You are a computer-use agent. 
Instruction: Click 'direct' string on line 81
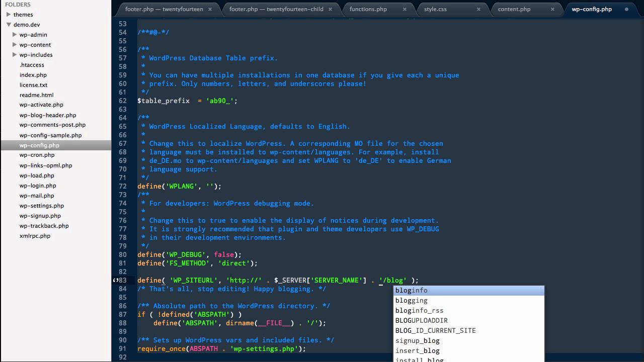tap(234, 263)
